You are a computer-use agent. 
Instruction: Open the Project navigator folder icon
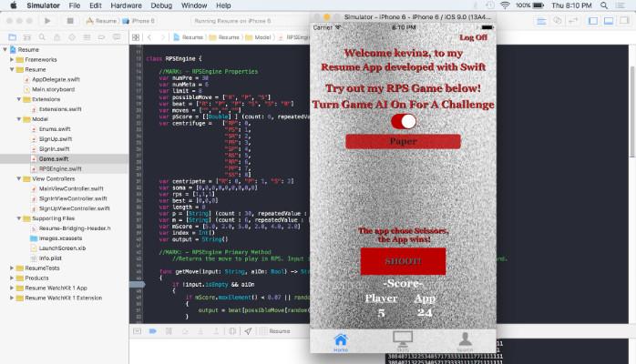tap(12, 37)
